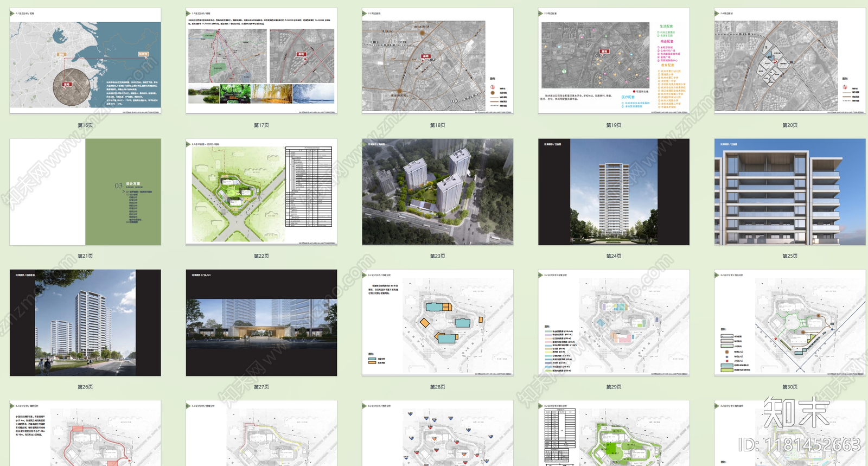The height and width of the screenshot is (466, 868).
Task: Click the 第26页 page label
Action: click(x=85, y=387)
